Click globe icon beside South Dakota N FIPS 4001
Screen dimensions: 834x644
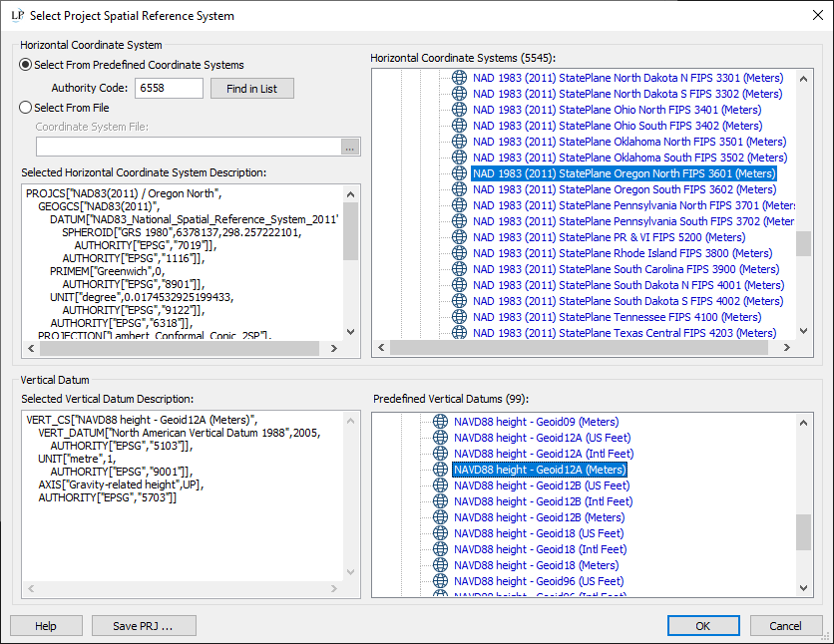[x=459, y=285]
